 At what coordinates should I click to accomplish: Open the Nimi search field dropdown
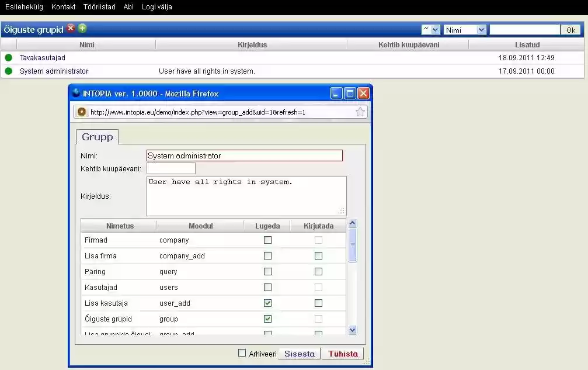click(x=464, y=29)
